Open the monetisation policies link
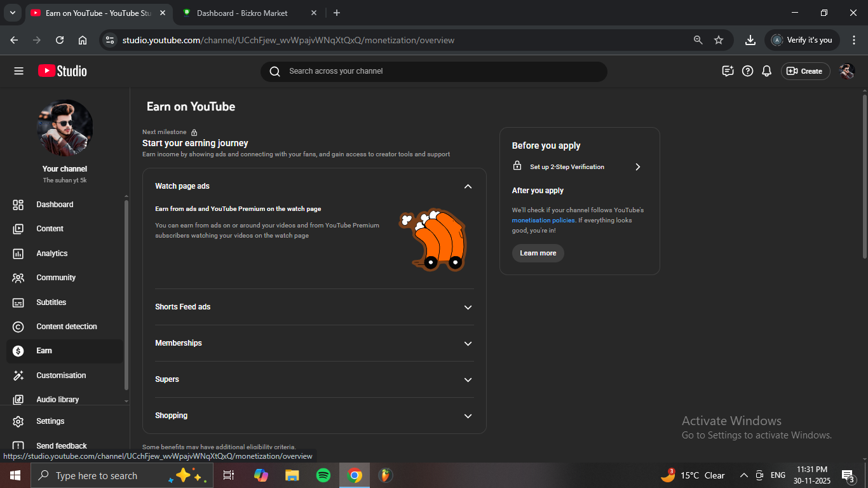Viewport: 868px width, 488px height. click(543, 220)
